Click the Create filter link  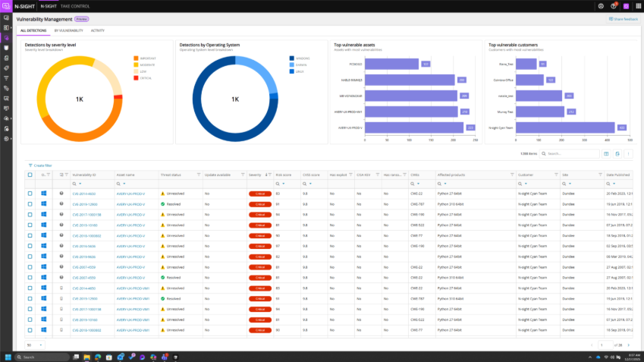(40, 165)
